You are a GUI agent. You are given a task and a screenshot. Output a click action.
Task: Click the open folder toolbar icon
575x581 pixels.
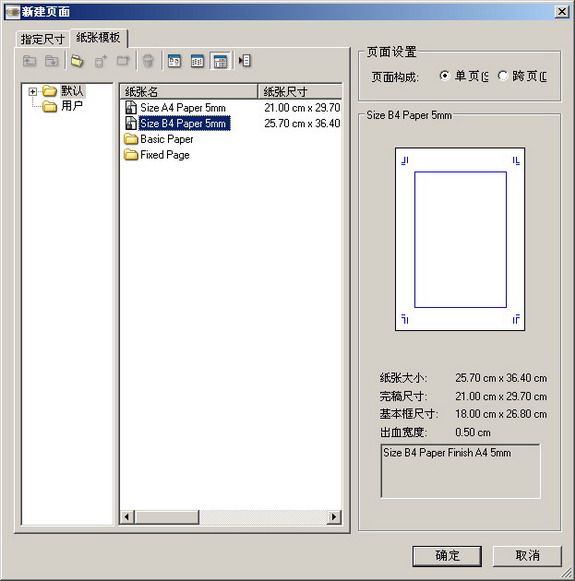77,61
